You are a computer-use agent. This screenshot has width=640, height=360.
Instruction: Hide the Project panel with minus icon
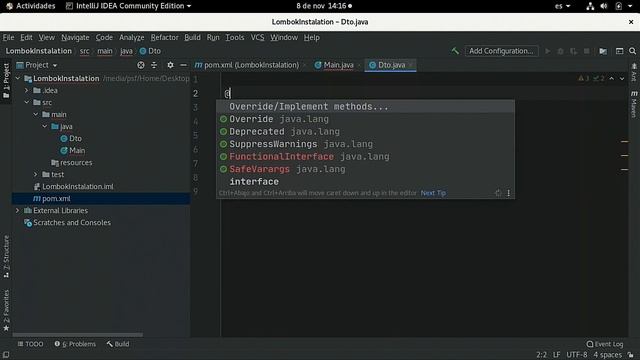click(x=183, y=65)
